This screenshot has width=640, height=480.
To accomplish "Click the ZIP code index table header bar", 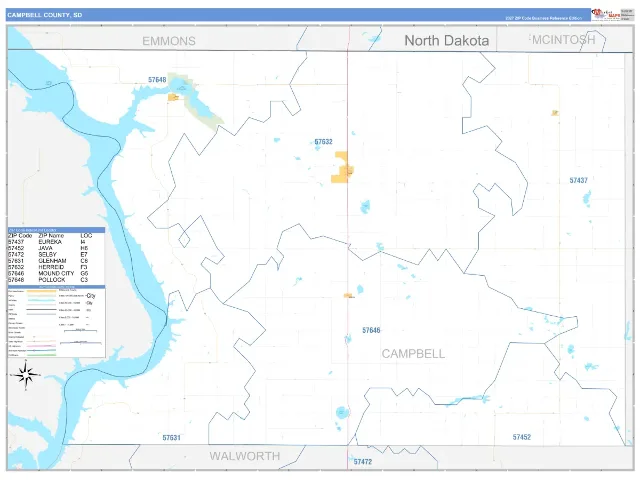I will [x=56, y=230].
